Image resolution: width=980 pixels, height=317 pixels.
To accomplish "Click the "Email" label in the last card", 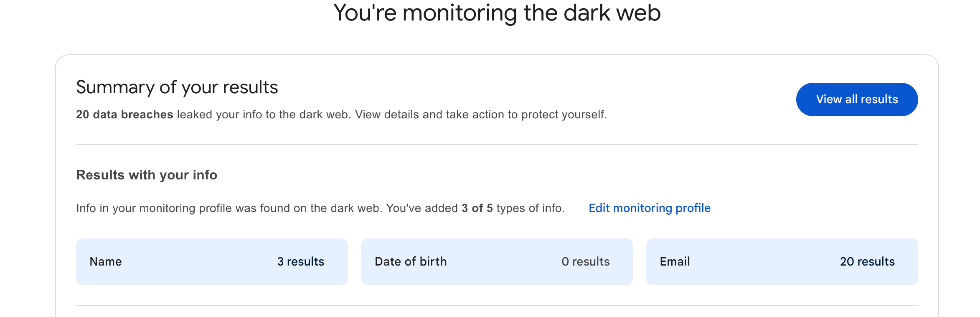I will pyautogui.click(x=675, y=262).
